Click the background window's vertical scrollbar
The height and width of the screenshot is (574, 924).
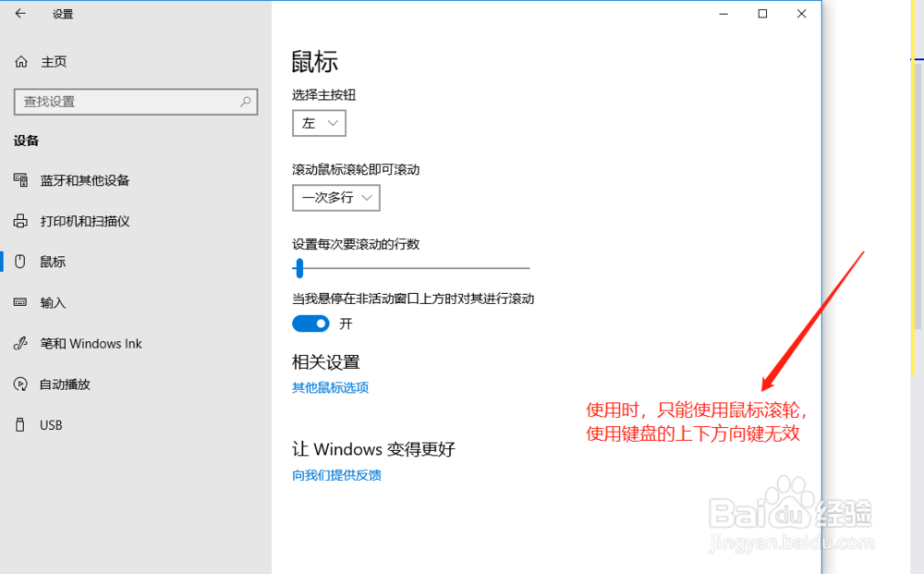click(x=918, y=196)
